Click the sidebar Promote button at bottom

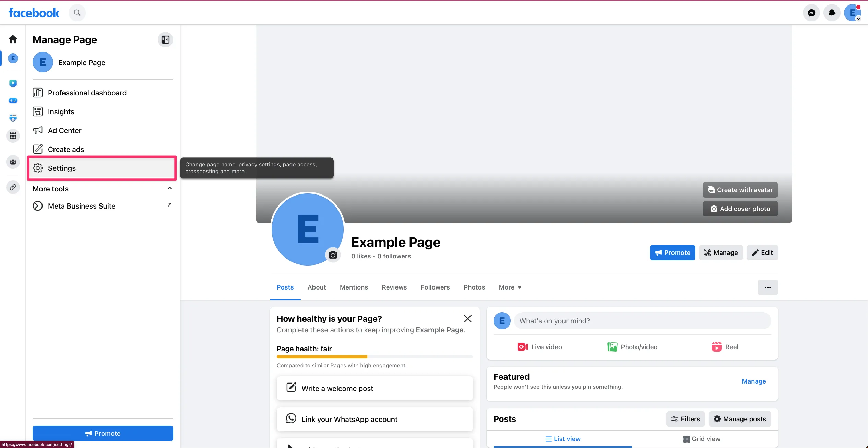(103, 433)
